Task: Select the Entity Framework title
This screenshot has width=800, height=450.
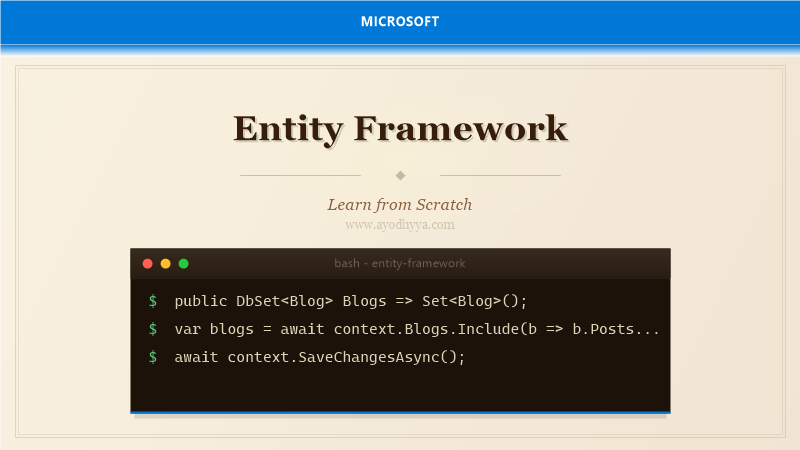Action: coord(401,129)
